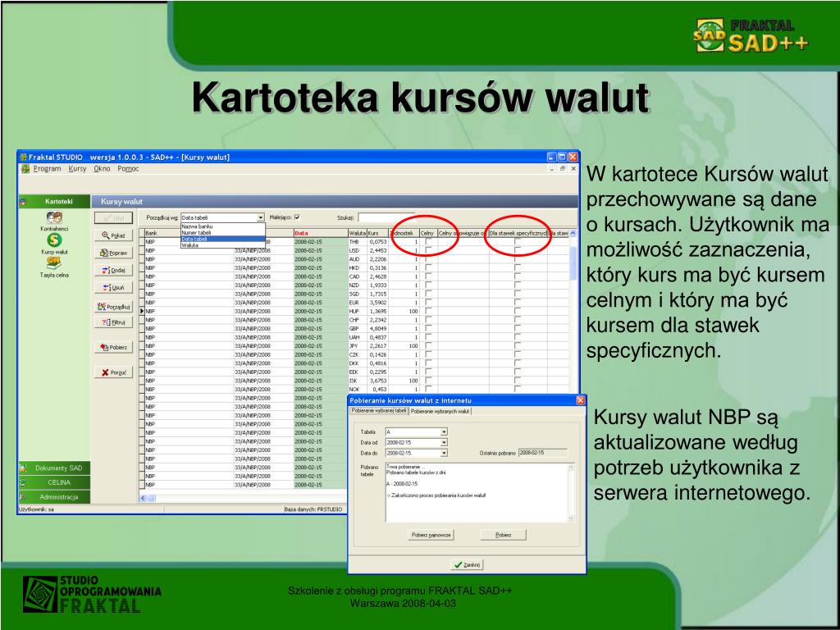Screen dimensions: 840x630
Task: Click the Pobierz najnowsze button
Action: (x=431, y=535)
